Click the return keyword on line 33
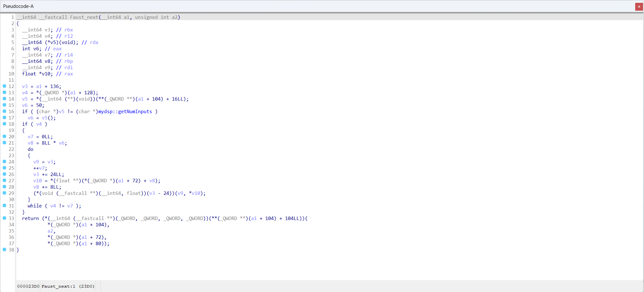The width and height of the screenshot is (644, 292). pyautogui.click(x=30, y=218)
